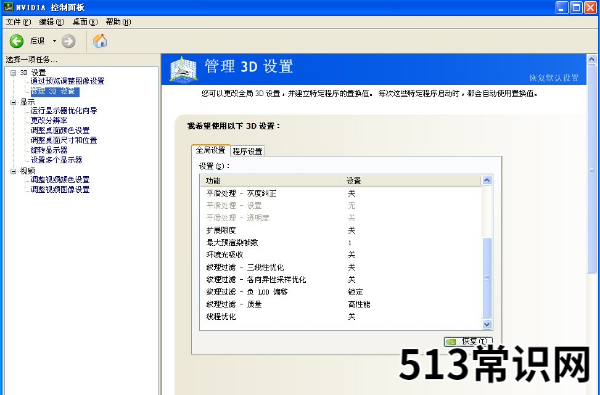
Task: Select 环境光吸收 settings row
Action: [341, 255]
